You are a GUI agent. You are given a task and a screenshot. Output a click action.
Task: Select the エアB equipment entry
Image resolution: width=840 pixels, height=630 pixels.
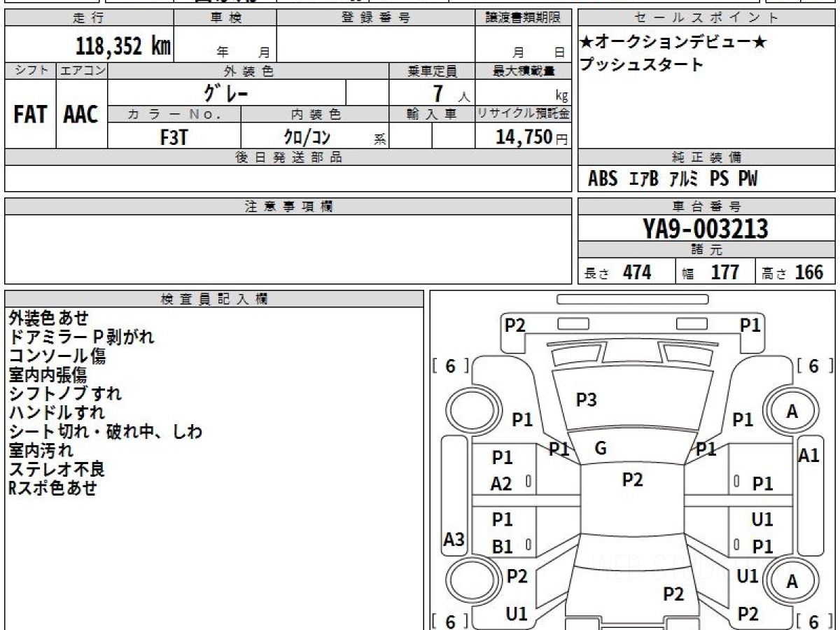[x=643, y=179]
